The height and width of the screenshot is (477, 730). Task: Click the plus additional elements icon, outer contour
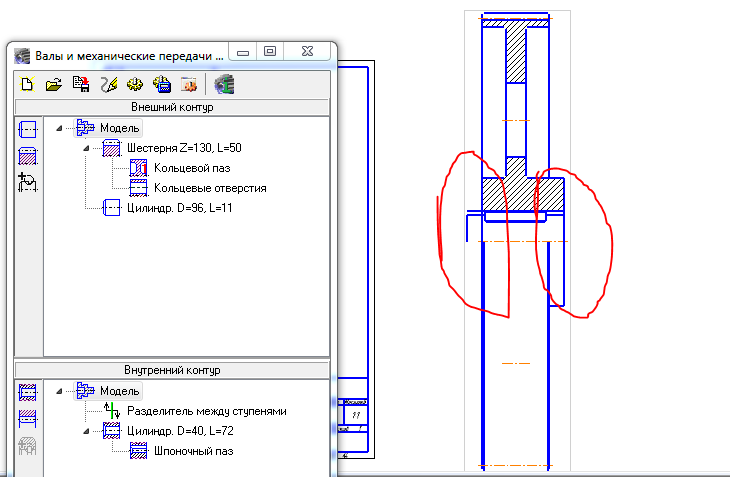click(x=28, y=182)
